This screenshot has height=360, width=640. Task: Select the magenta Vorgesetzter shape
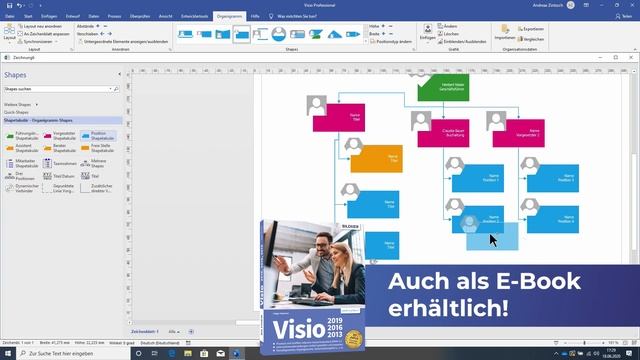click(60, 136)
